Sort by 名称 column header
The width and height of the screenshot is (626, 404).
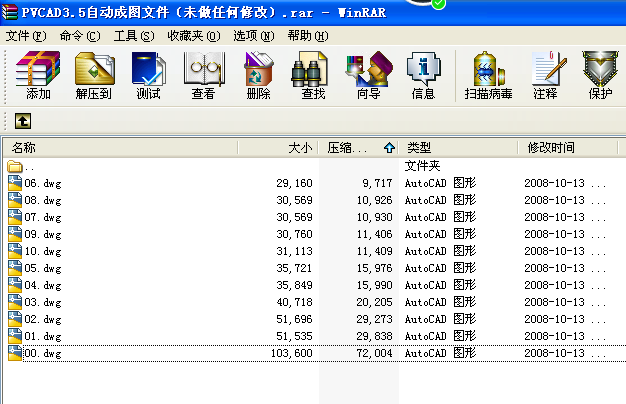[121, 148]
